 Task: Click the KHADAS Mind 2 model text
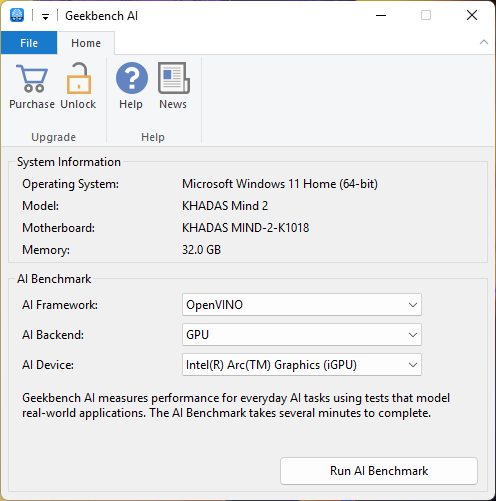[225, 206]
